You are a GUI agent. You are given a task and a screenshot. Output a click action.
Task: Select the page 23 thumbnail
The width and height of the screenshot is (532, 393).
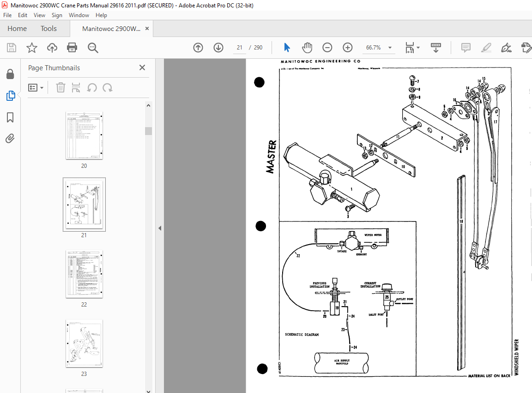click(84, 344)
